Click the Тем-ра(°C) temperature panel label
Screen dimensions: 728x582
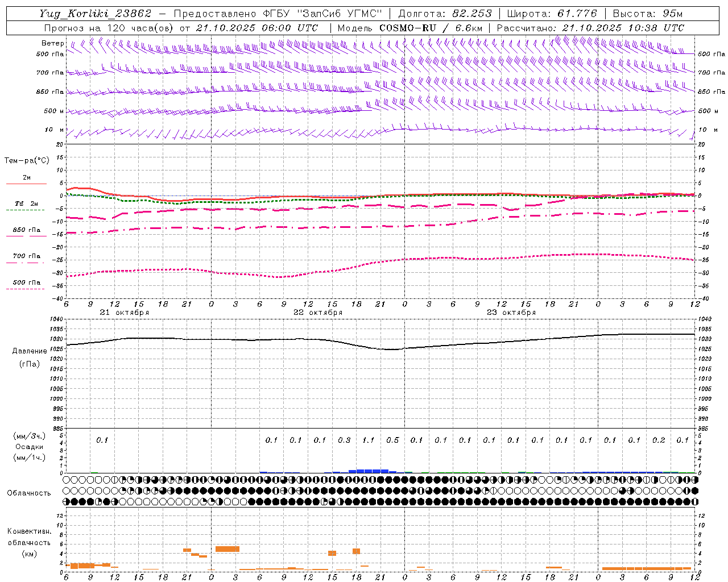tap(27, 161)
